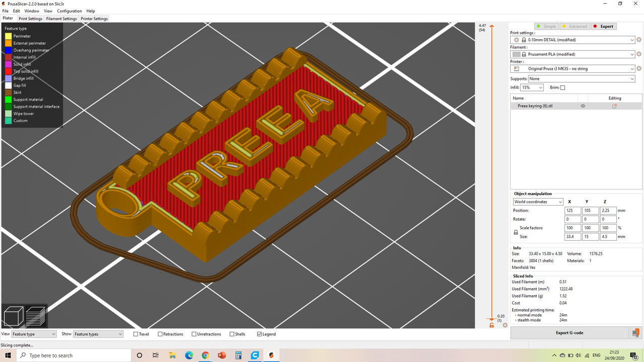Click top layer slider handle
644x362 pixels.
[x=492, y=25]
